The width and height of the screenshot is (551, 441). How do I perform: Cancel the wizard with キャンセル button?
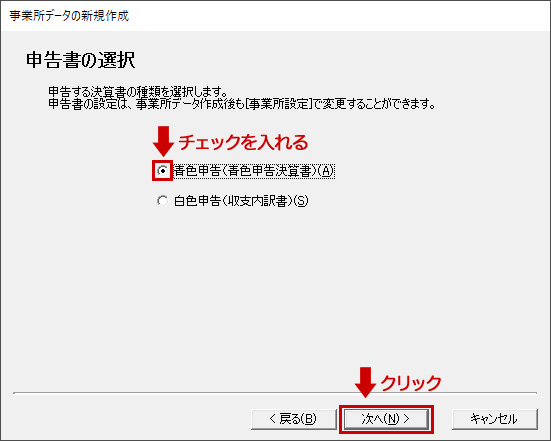[495, 419]
